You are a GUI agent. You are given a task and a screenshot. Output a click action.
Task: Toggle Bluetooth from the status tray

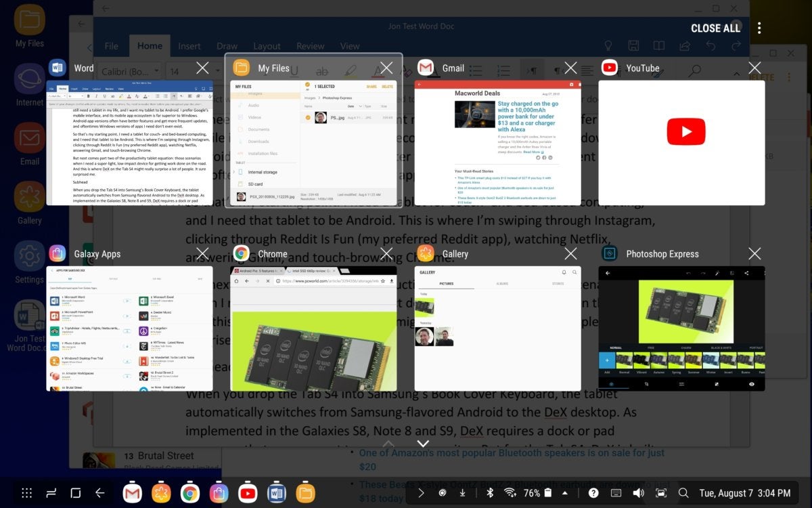(x=491, y=493)
